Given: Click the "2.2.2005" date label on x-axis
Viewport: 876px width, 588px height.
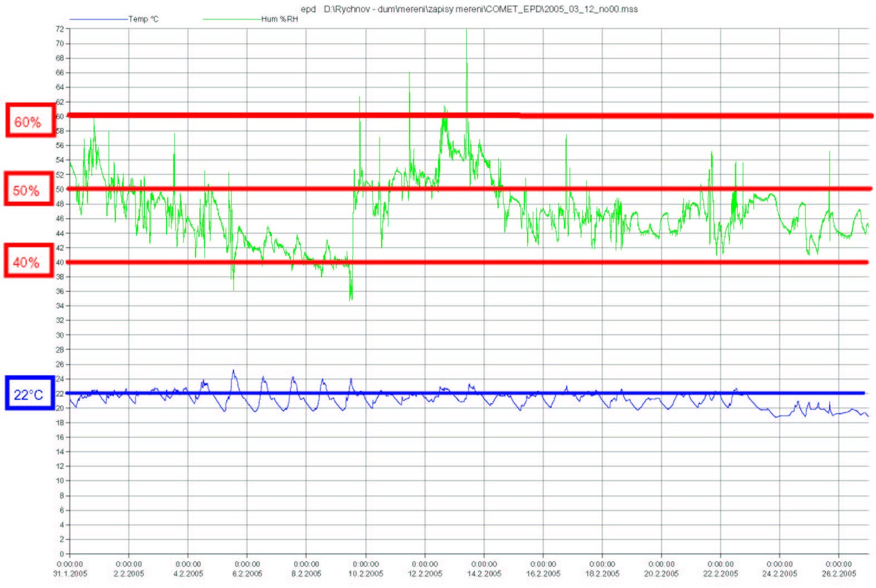Looking at the screenshot, I should [129, 574].
